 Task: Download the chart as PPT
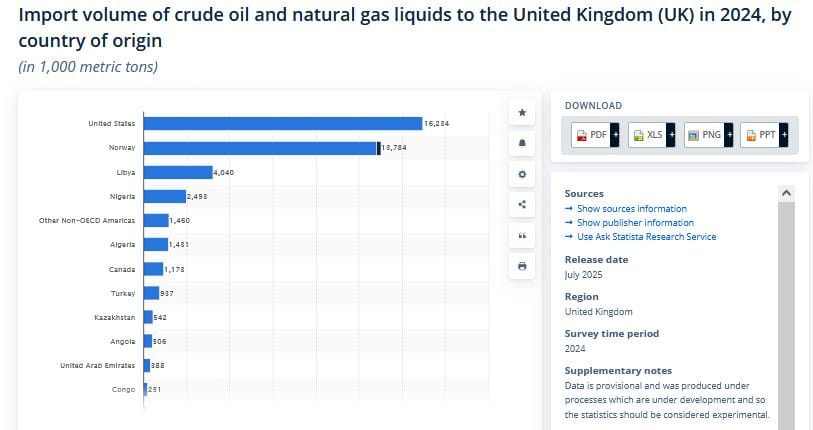(760, 135)
